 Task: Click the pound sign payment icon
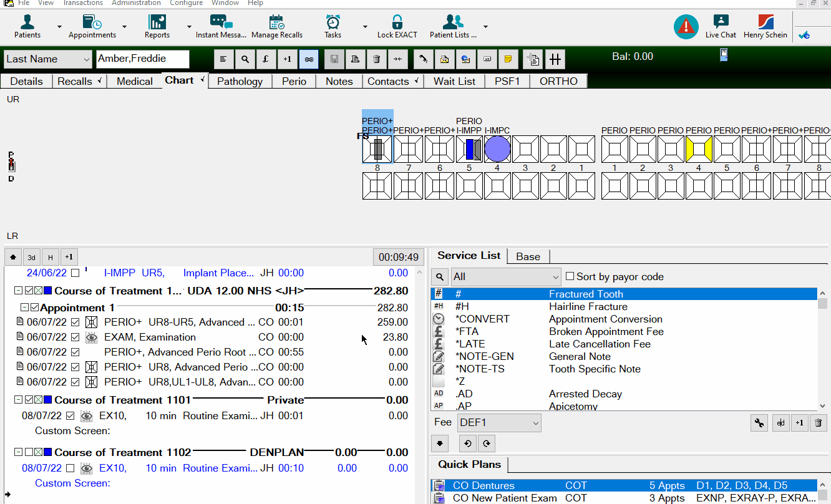click(x=266, y=59)
